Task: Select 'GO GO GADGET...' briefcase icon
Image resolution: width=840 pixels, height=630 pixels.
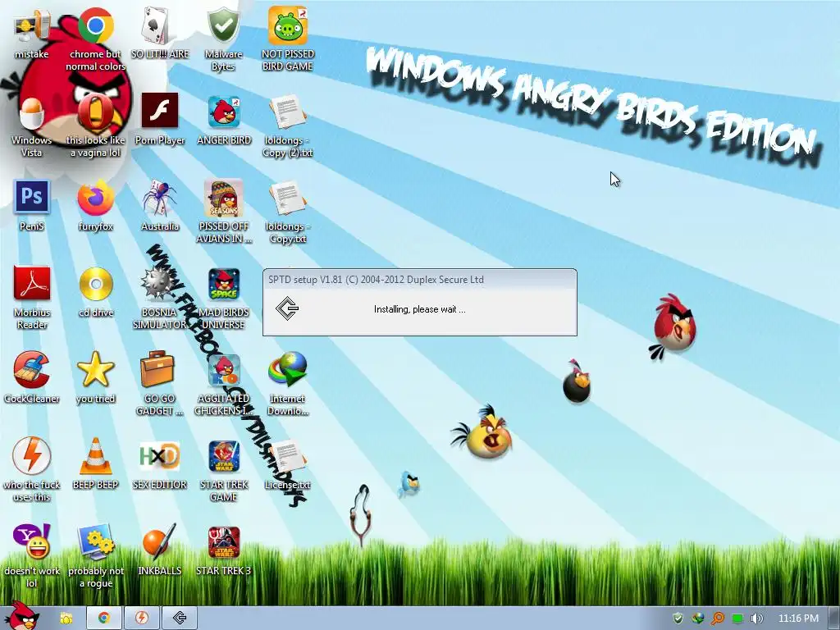Action: coord(160,384)
